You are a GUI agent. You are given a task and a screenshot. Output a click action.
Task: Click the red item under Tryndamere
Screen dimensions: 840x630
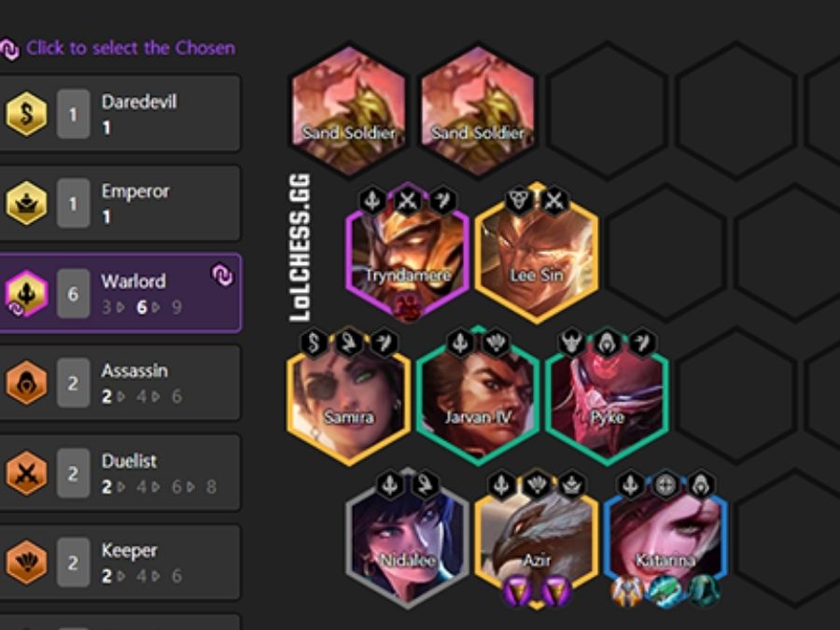tap(408, 308)
